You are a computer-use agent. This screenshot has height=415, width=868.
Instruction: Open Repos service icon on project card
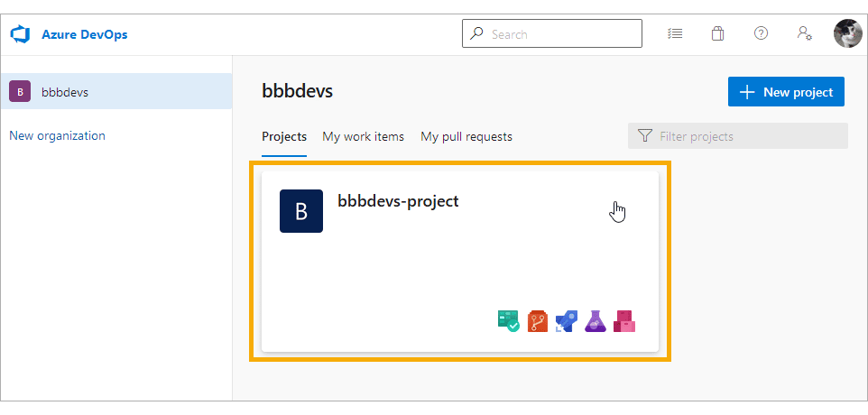tap(538, 321)
